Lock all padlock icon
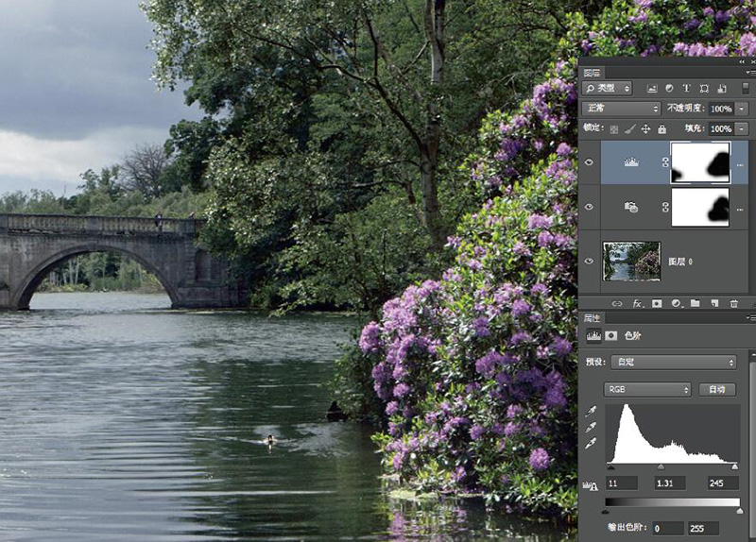This screenshot has height=542, width=756. 662,128
